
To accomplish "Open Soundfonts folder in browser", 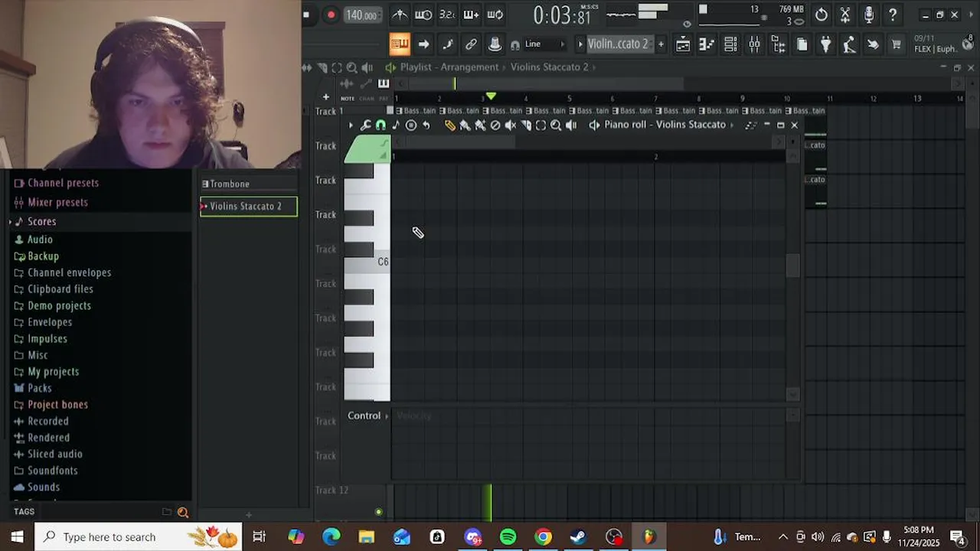I will (x=52, y=471).
